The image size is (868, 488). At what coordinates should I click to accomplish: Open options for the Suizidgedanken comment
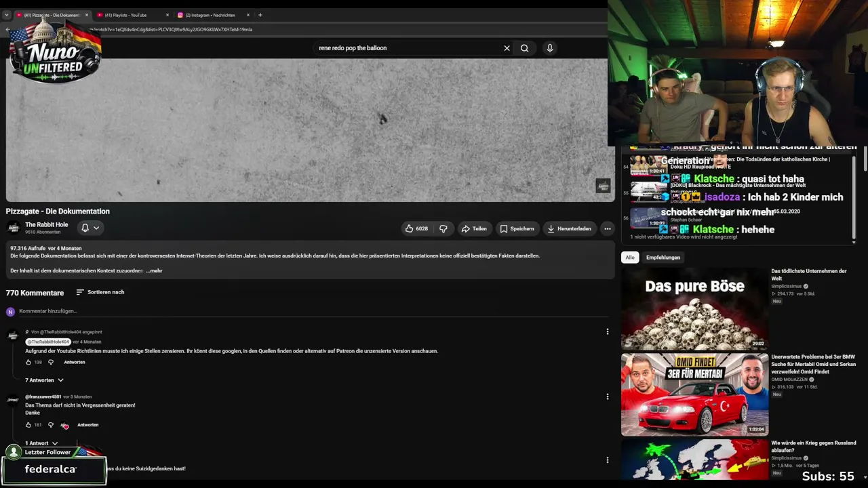(x=608, y=460)
